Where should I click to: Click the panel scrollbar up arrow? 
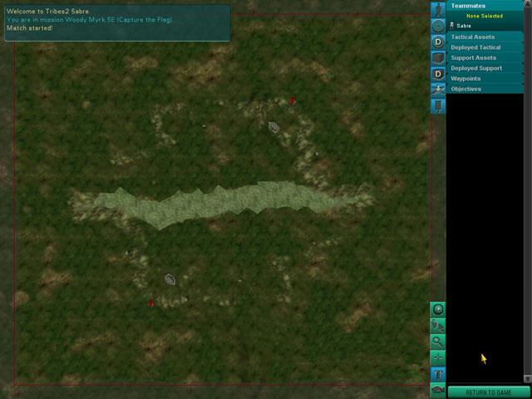(528, 3)
